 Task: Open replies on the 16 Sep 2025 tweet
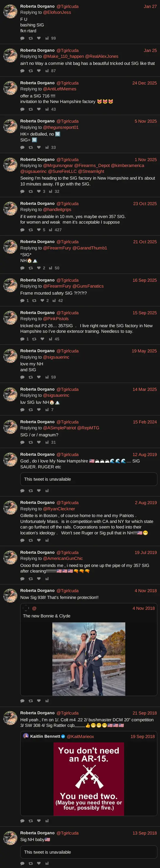(x=24, y=301)
